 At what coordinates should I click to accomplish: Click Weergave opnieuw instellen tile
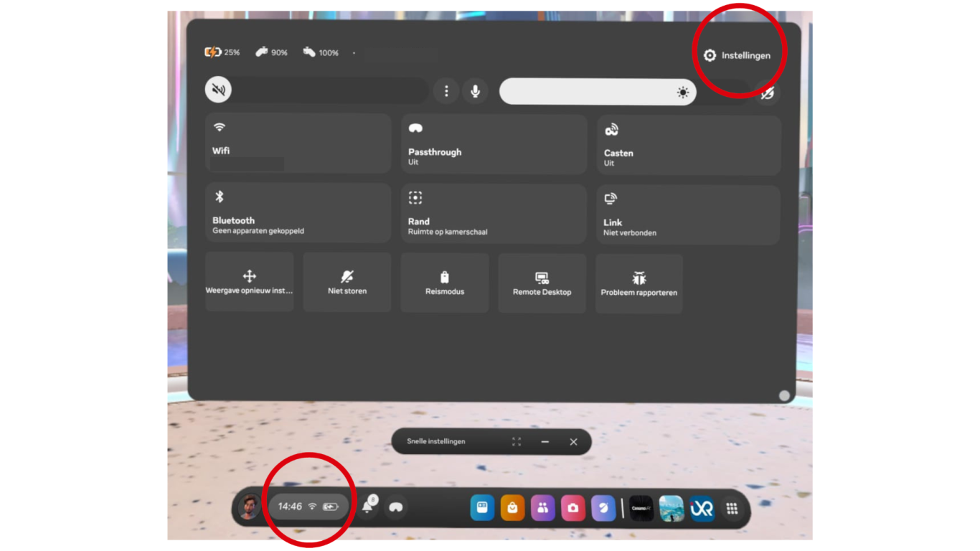pos(250,281)
